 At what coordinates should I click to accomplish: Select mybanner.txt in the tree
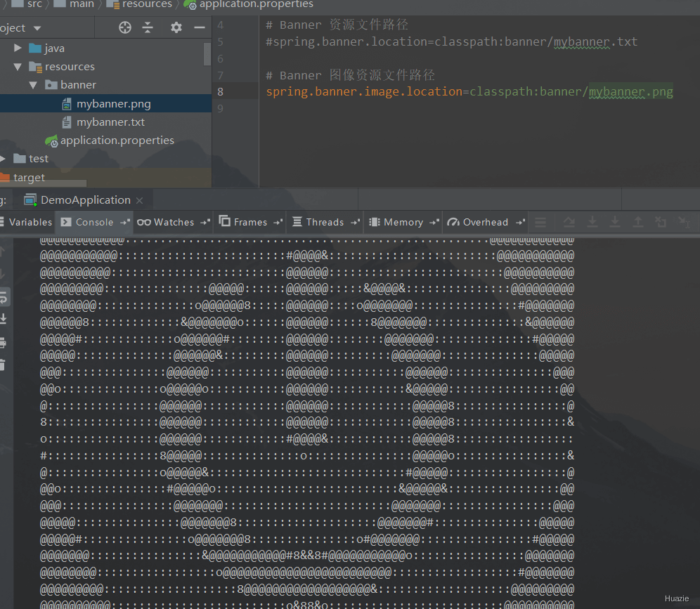[x=106, y=122]
